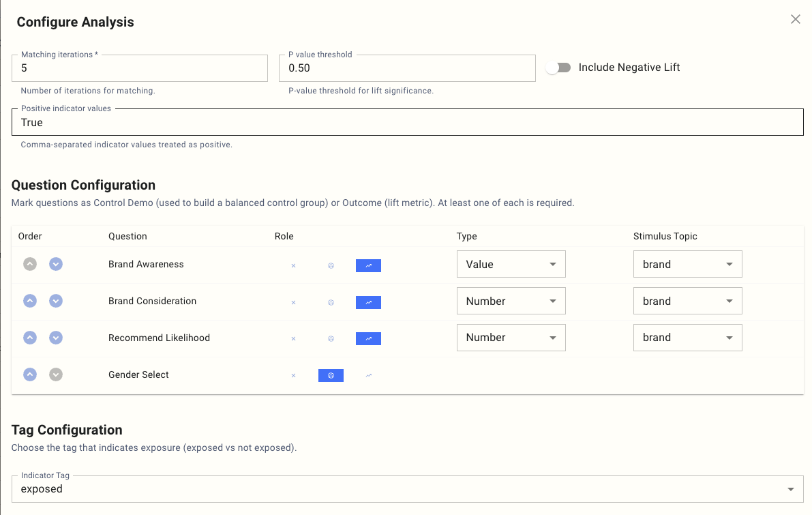Move Gender Select up in order

(x=30, y=374)
